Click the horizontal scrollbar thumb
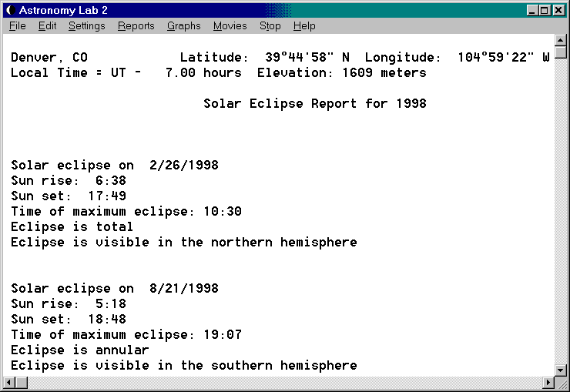This screenshot has height=392, width=570. point(22,383)
